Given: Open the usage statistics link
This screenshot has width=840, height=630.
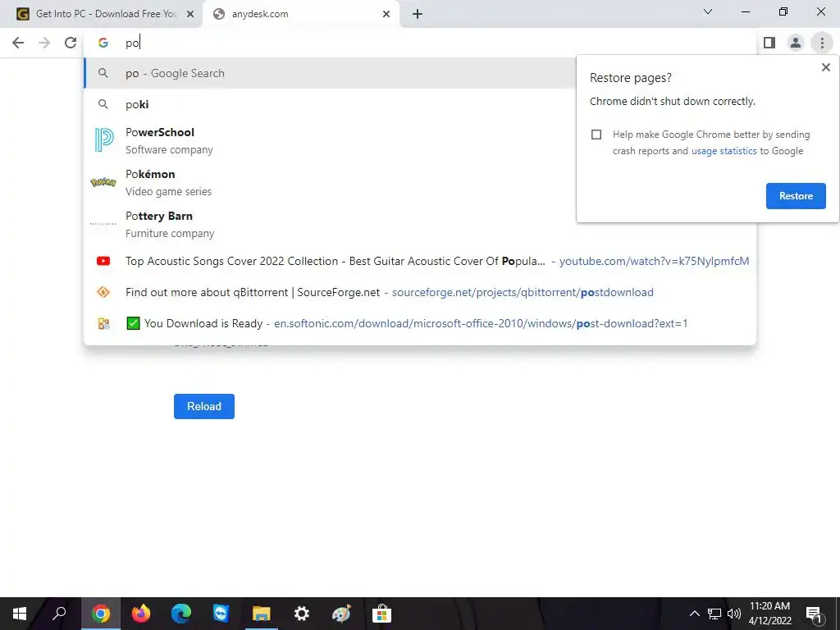Looking at the screenshot, I should (724, 151).
